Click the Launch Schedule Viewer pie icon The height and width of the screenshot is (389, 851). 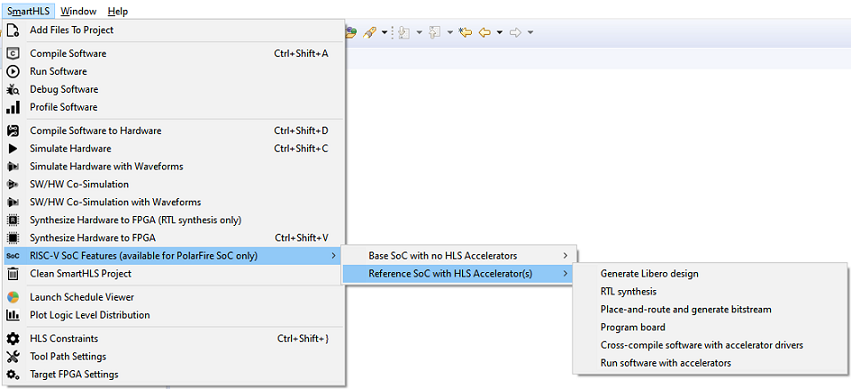click(13, 297)
